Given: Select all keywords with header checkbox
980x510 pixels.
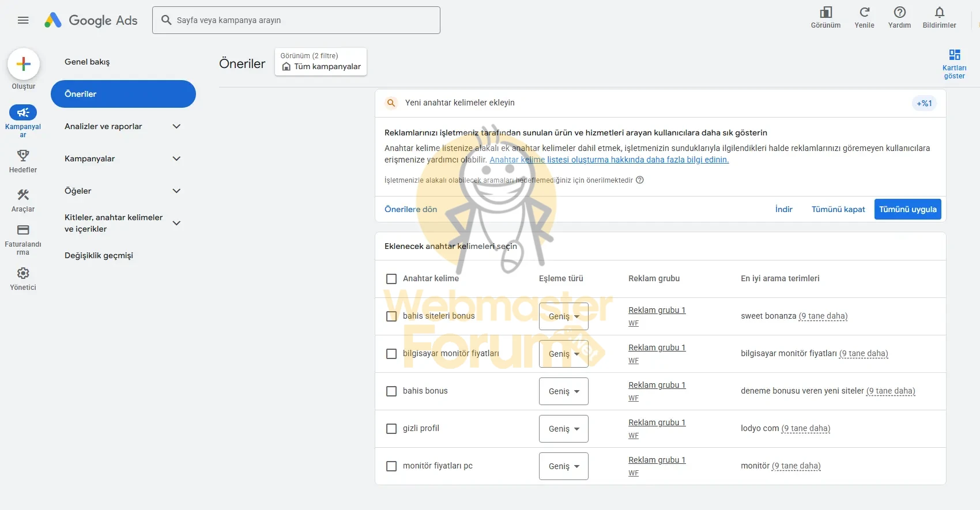Looking at the screenshot, I should point(391,279).
